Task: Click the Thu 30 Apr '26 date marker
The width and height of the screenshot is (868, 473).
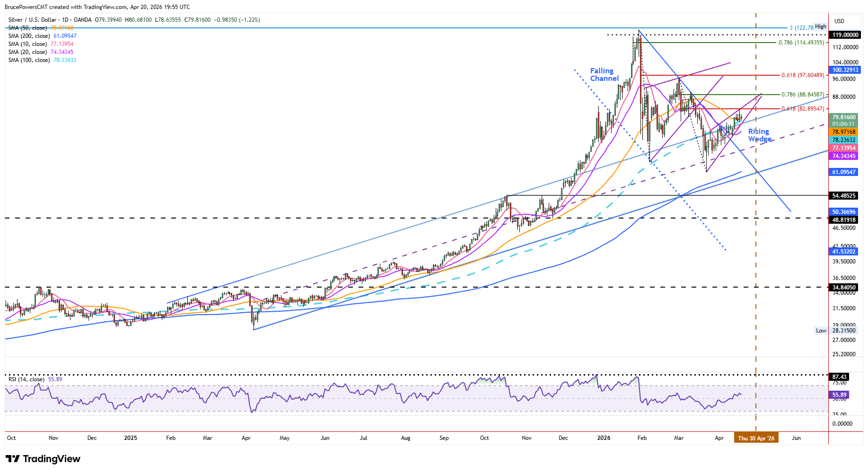Action: pos(756,438)
